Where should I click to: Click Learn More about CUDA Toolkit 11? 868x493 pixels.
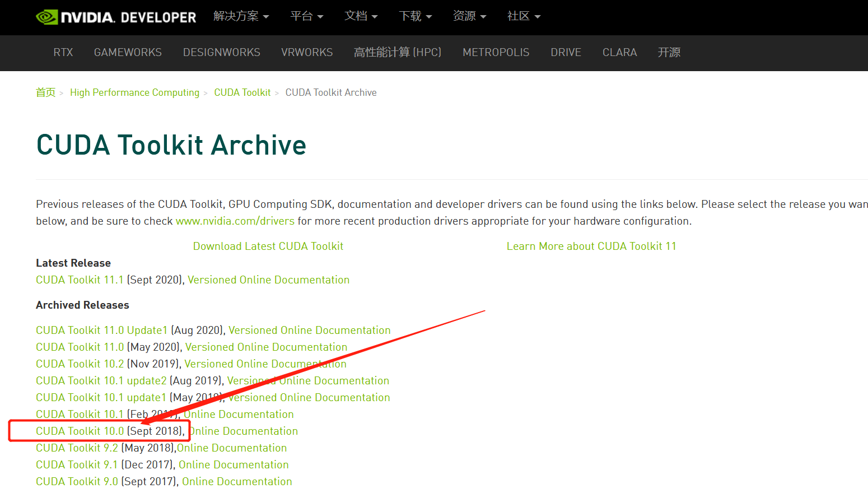tap(591, 246)
